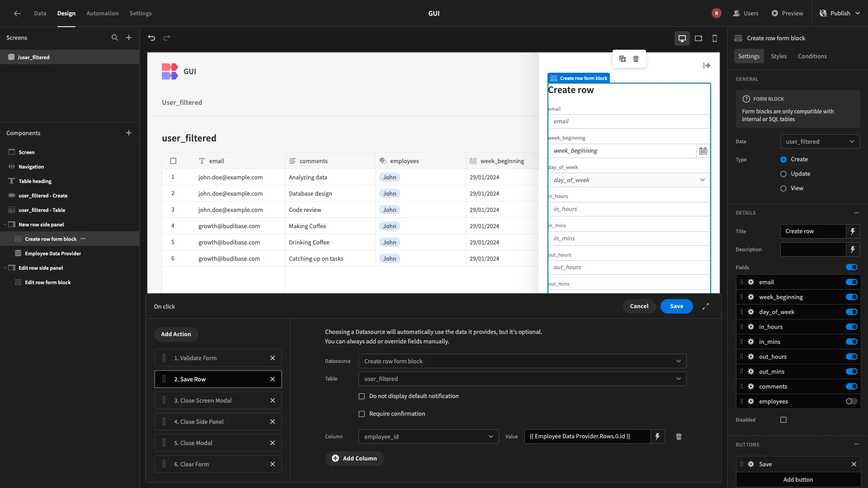Toggle the in_hours field switch
This screenshot has width=868, height=488.
[x=852, y=327]
